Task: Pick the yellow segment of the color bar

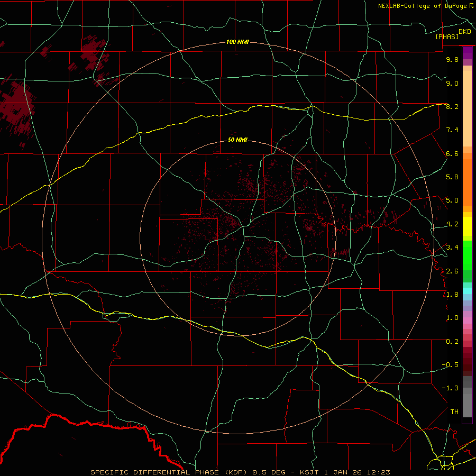Action: [467, 226]
